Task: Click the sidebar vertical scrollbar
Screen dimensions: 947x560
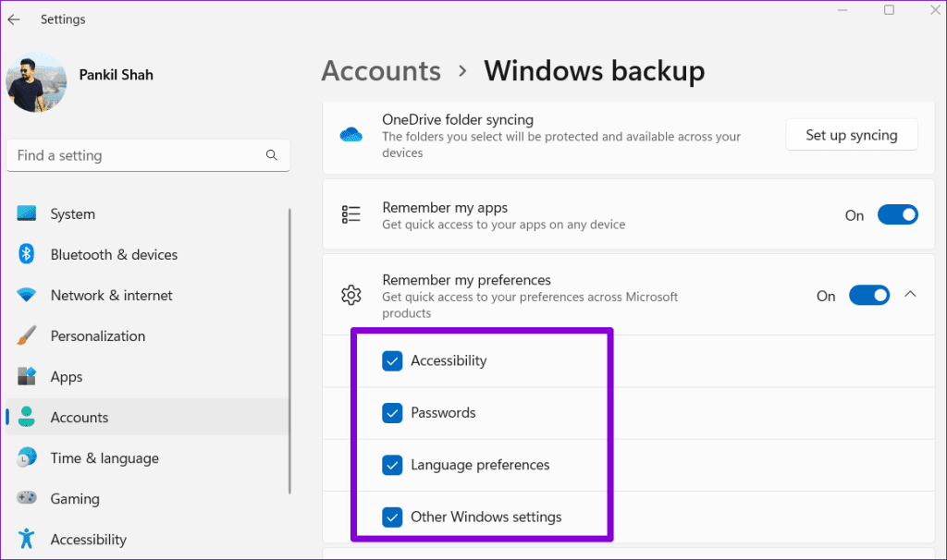Action: tap(289, 351)
